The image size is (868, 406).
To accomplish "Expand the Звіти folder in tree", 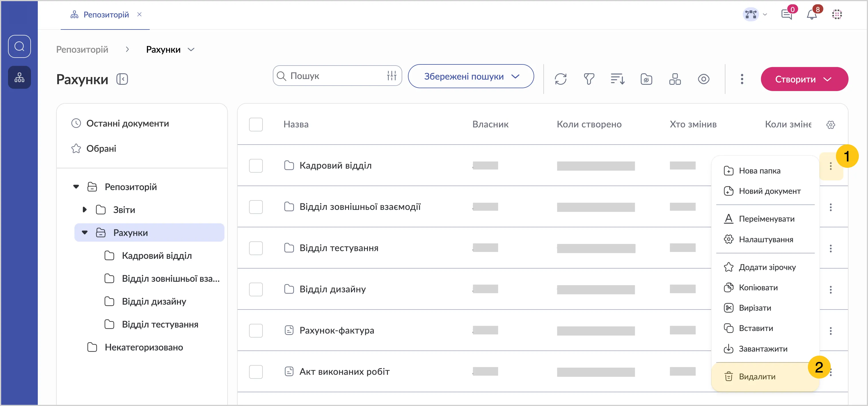I will pyautogui.click(x=84, y=210).
